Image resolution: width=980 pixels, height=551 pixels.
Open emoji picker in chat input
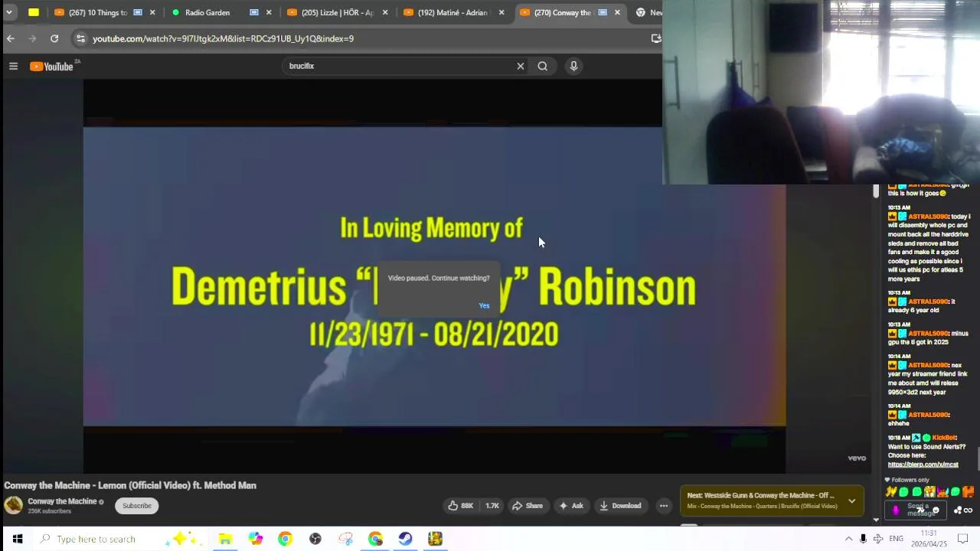(x=935, y=510)
